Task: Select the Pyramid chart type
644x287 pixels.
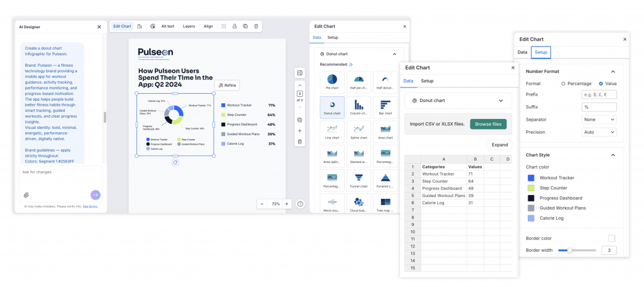Action: [x=386, y=180]
